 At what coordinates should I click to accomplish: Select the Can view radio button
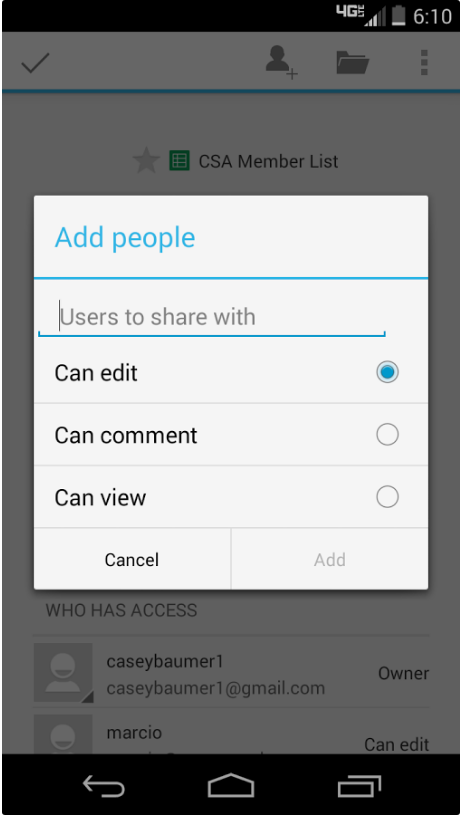[x=387, y=497]
